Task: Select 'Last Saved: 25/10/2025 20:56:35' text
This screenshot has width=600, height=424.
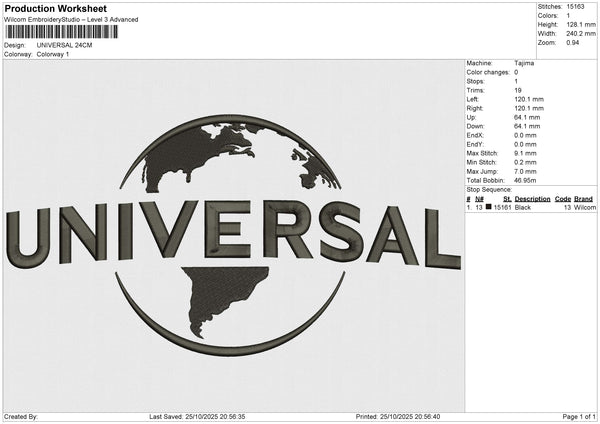Action: pos(197,417)
